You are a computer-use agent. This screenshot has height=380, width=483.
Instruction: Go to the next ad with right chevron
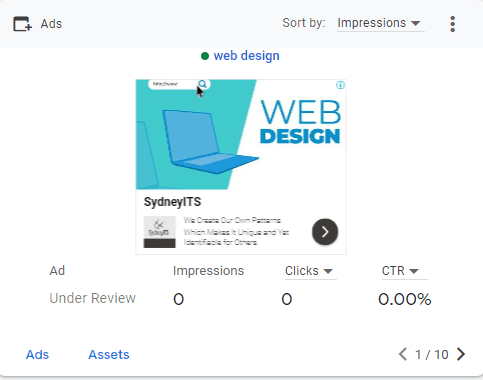[461, 354]
